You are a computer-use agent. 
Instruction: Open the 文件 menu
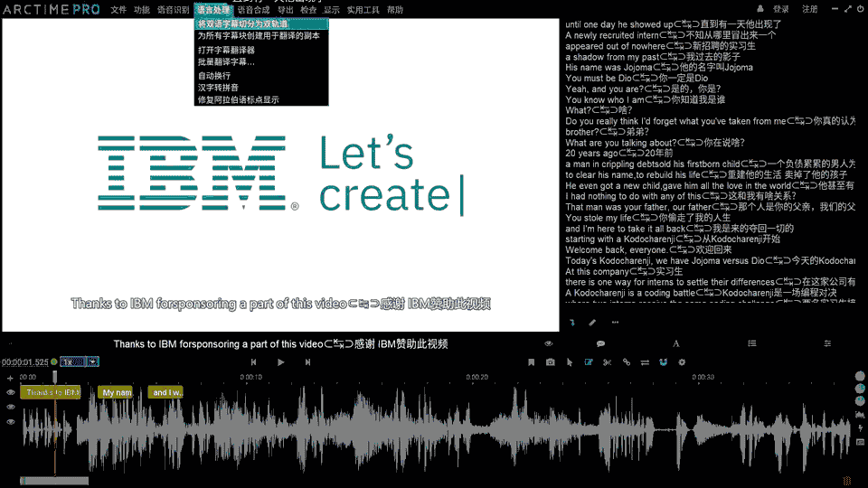(x=118, y=10)
